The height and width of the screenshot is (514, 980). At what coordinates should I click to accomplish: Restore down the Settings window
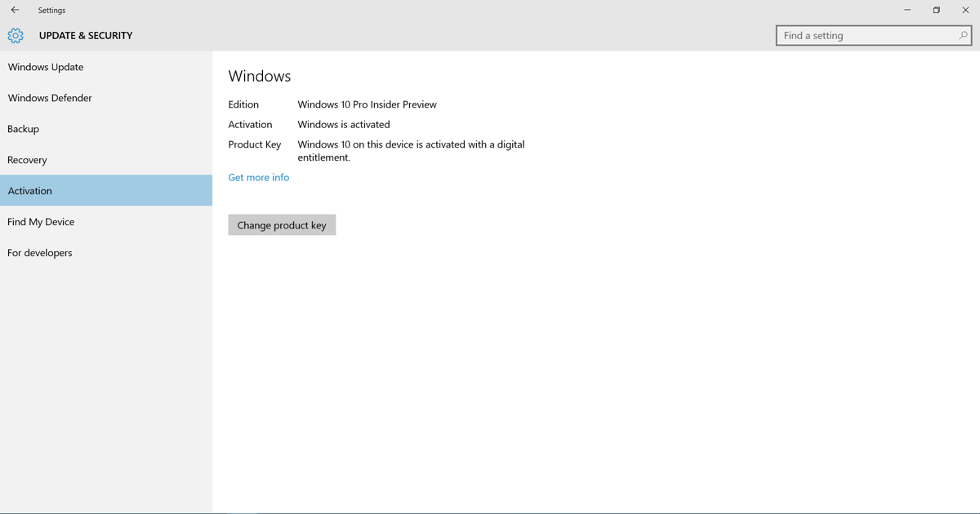937,10
